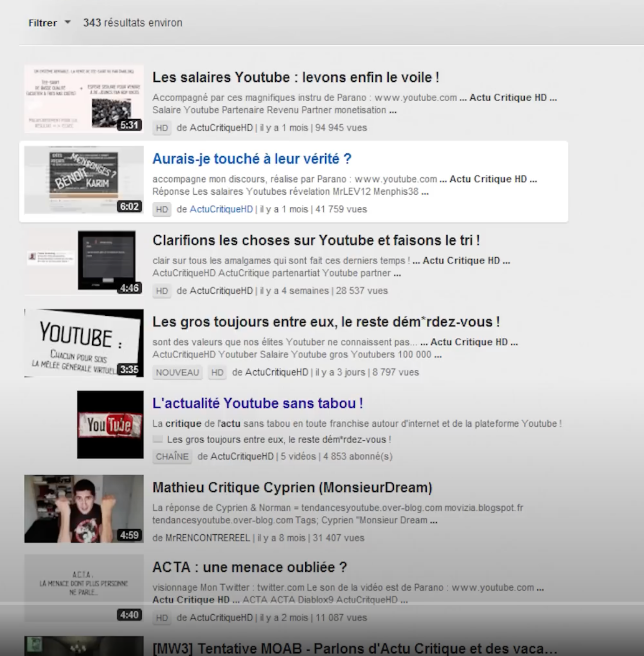Image resolution: width=644 pixels, height=656 pixels.
Task: Click the 4:59 duration badge
Action: 129,535
